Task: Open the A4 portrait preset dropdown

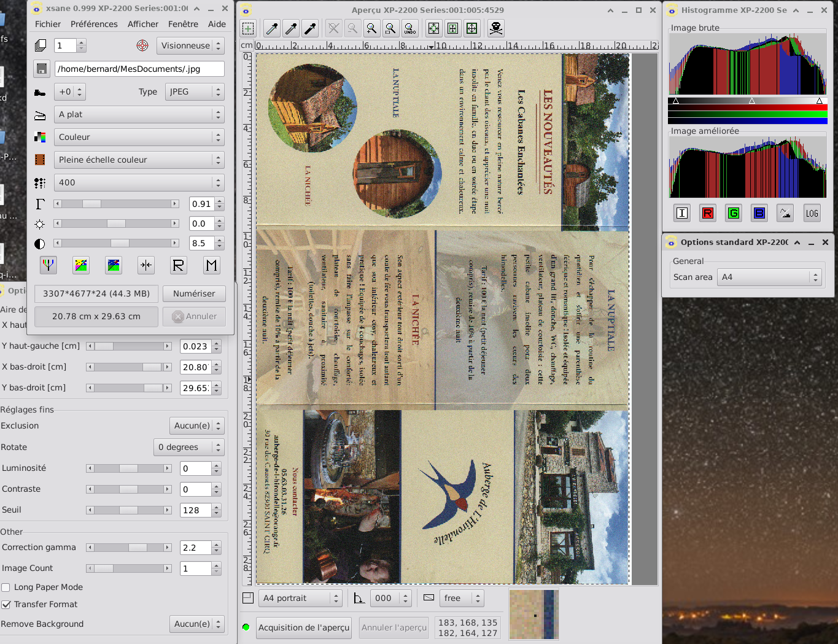Action: (x=300, y=598)
